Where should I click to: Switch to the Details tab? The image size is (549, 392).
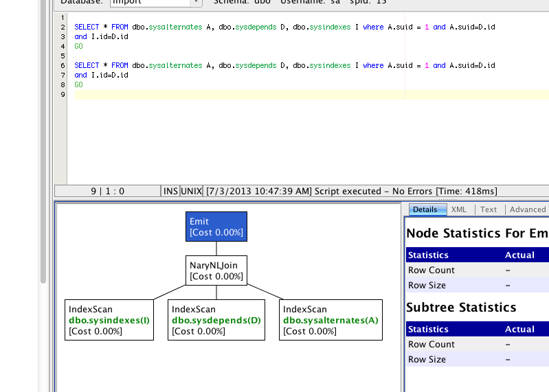point(427,209)
